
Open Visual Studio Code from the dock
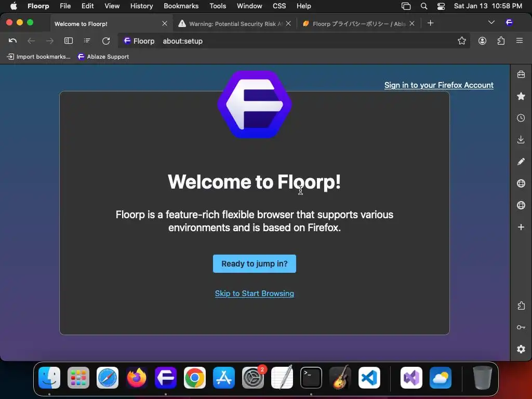click(x=369, y=378)
